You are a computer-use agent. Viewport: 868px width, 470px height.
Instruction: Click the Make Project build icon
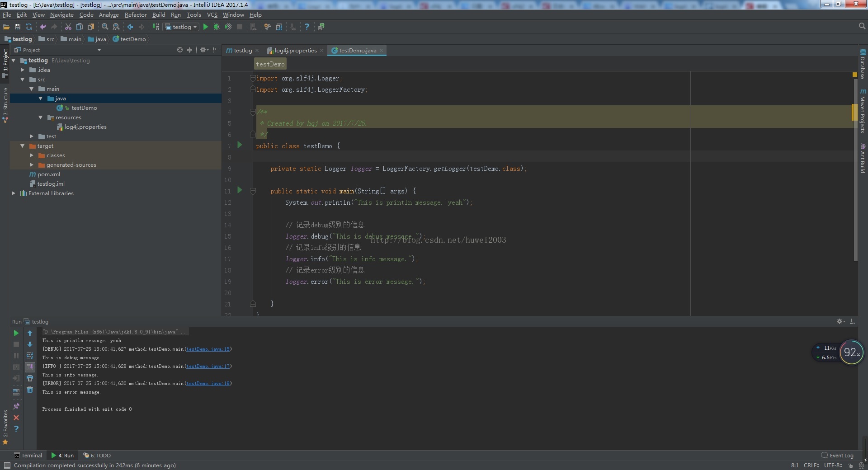pos(156,27)
